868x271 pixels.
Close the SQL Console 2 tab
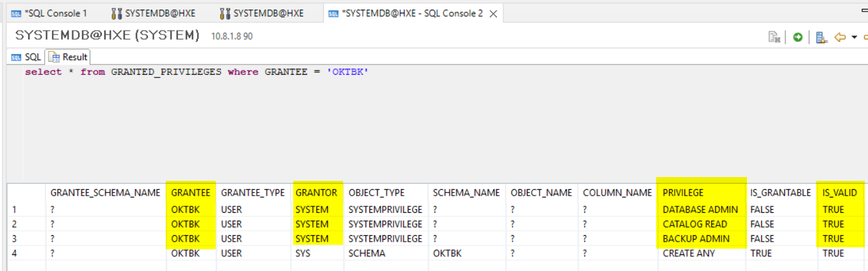tap(493, 13)
